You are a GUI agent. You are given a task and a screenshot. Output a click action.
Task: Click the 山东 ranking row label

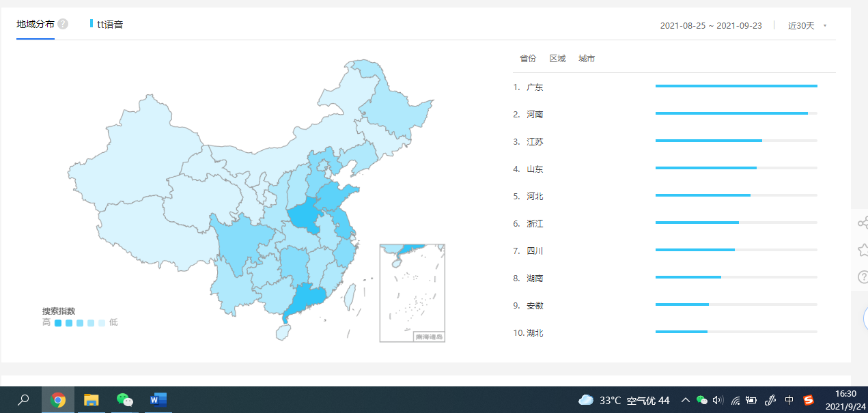535,169
